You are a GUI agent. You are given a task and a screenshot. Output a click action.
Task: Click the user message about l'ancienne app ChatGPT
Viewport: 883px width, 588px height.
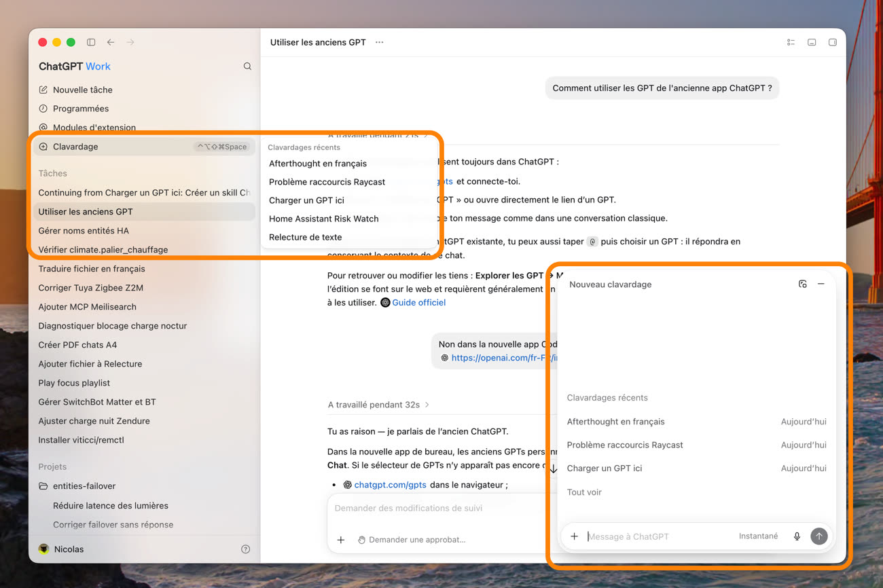click(662, 88)
